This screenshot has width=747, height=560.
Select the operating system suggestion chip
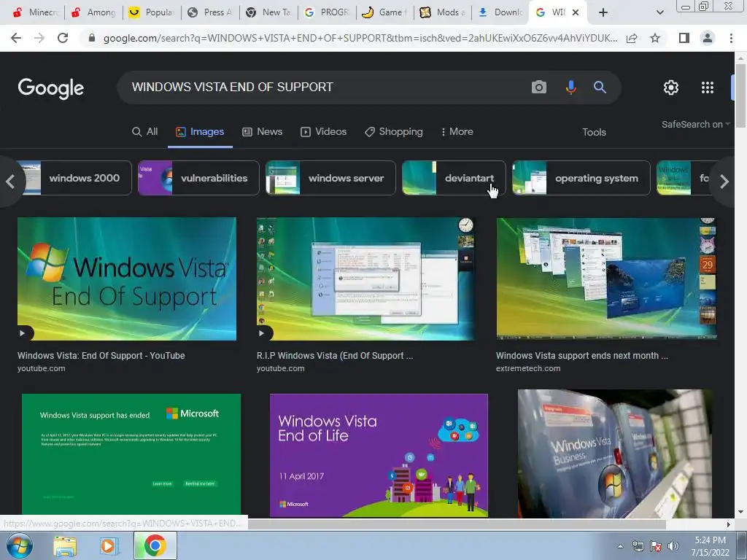coord(581,178)
